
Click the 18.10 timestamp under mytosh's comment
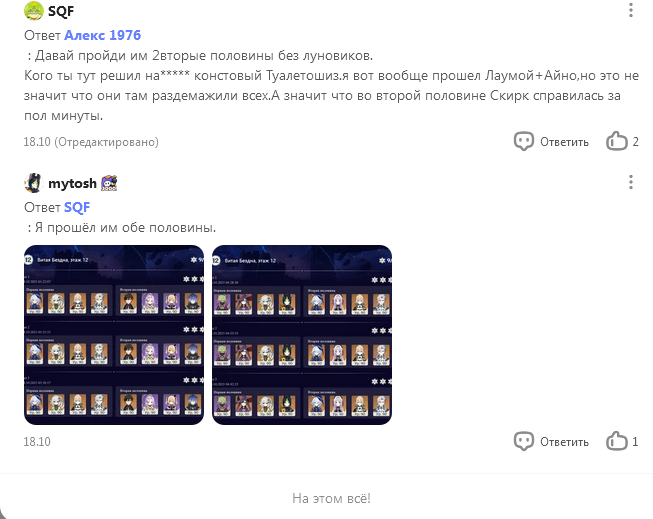tap(37, 442)
